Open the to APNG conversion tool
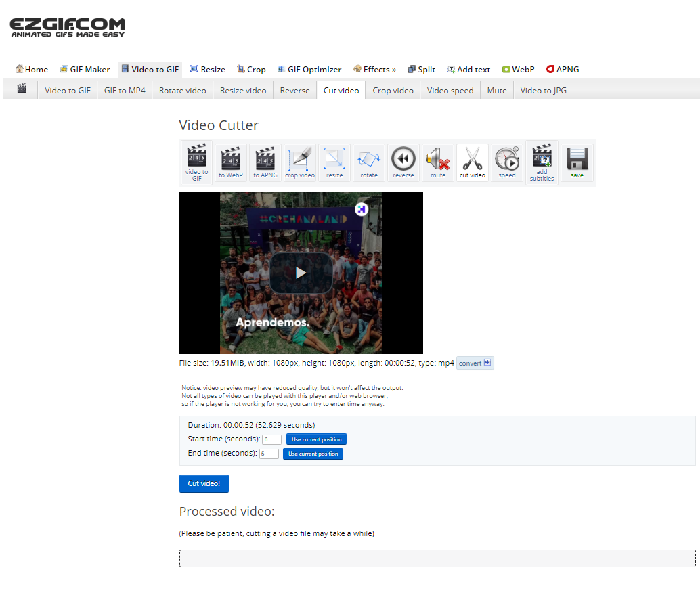Image resolution: width=700 pixels, height=595 pixels. 265,162
